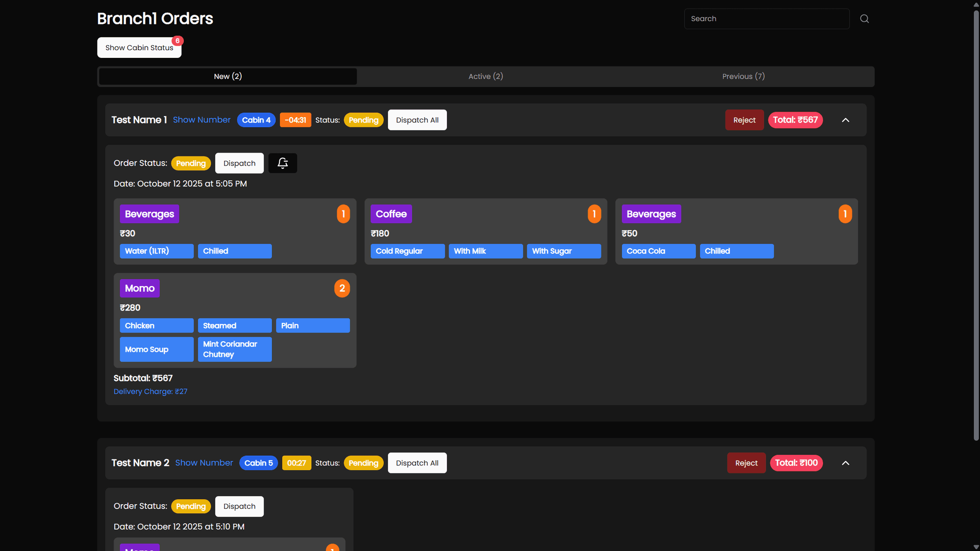The width and height of the screenshot is (980, 551).
Task: Collapse the Test Name 2 order card
Action: 846,463
